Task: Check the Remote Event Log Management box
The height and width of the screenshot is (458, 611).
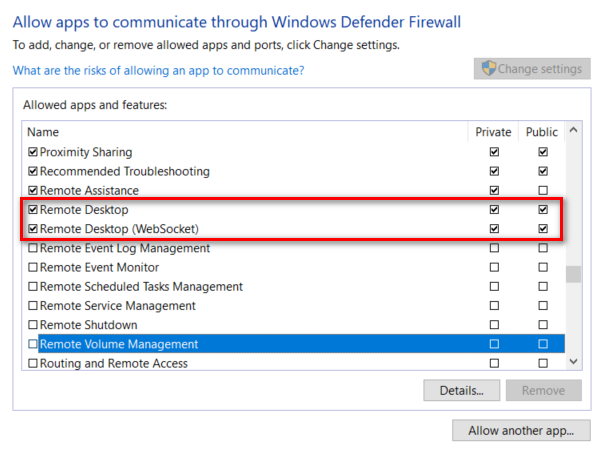Action: point(33,248)
